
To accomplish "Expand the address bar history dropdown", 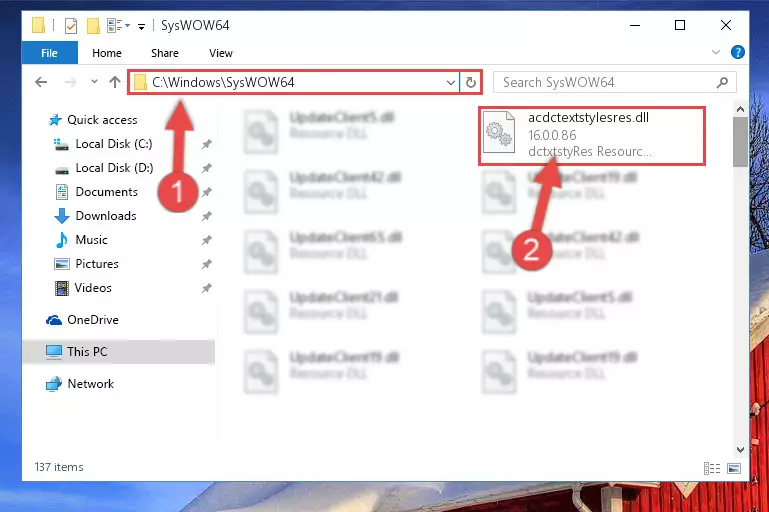I will 451,82.
